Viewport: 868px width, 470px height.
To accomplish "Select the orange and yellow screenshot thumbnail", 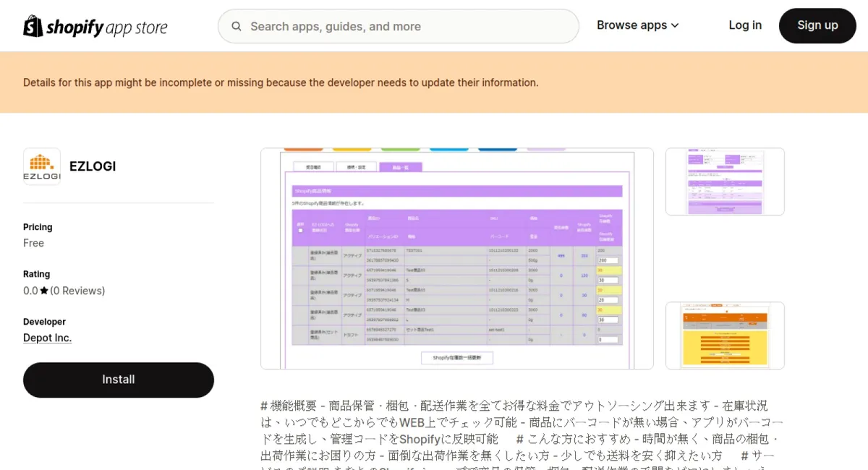I will click(x=725, y=336).
